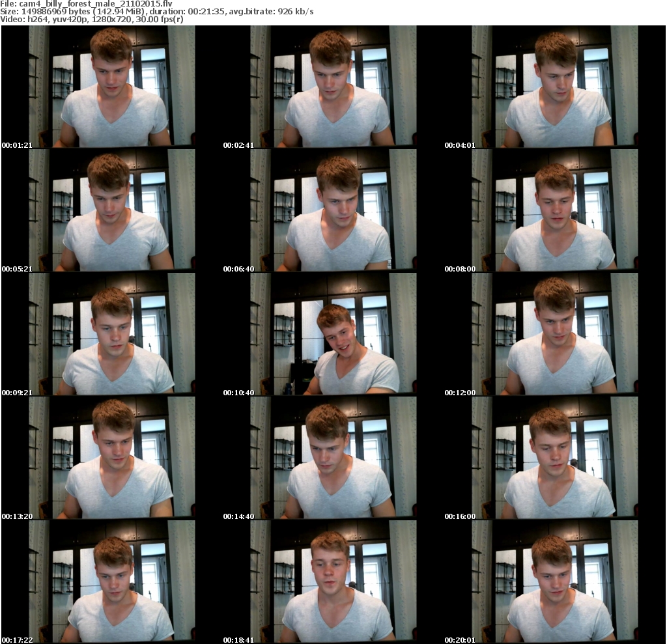Select the thumbnail frame at 00:12:00
The height and width of the screenshot is (644, 667).
pyautogui.click(x=555, y=334)
